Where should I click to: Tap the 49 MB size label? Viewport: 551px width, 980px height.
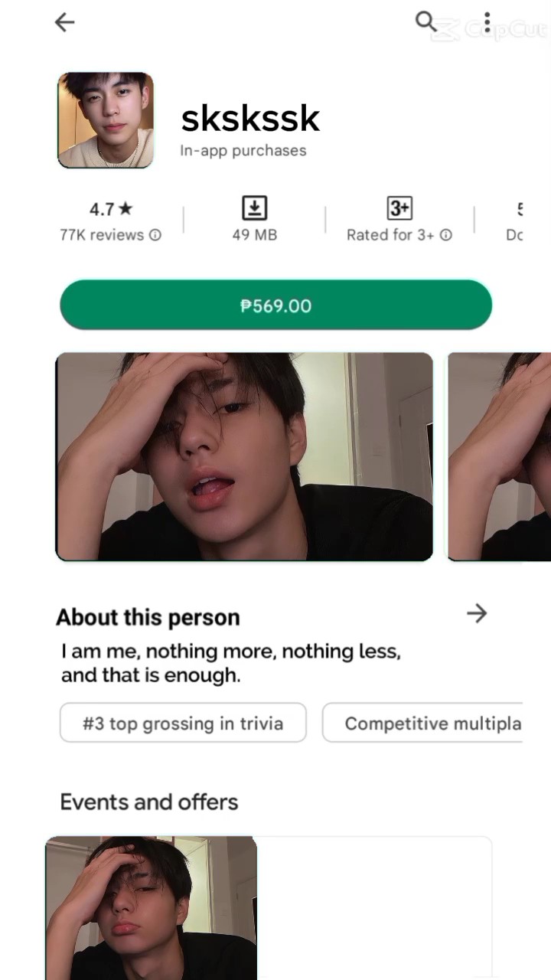point(254,235)
